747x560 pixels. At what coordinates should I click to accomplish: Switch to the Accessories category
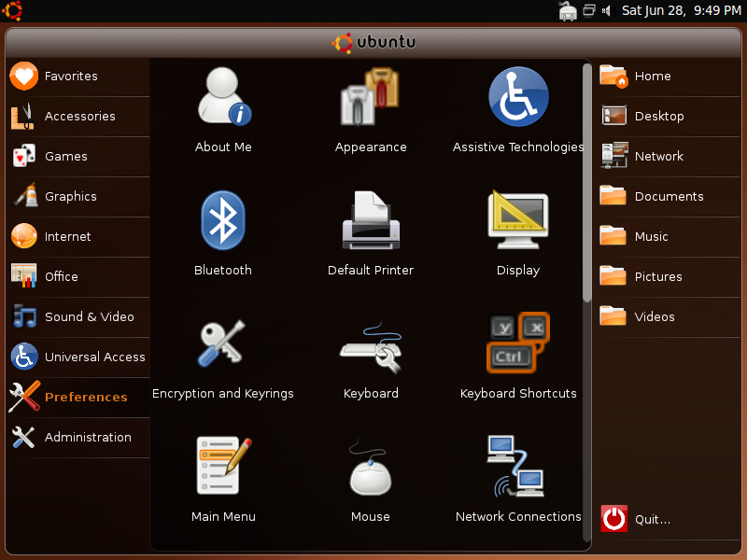pos(79,117)
